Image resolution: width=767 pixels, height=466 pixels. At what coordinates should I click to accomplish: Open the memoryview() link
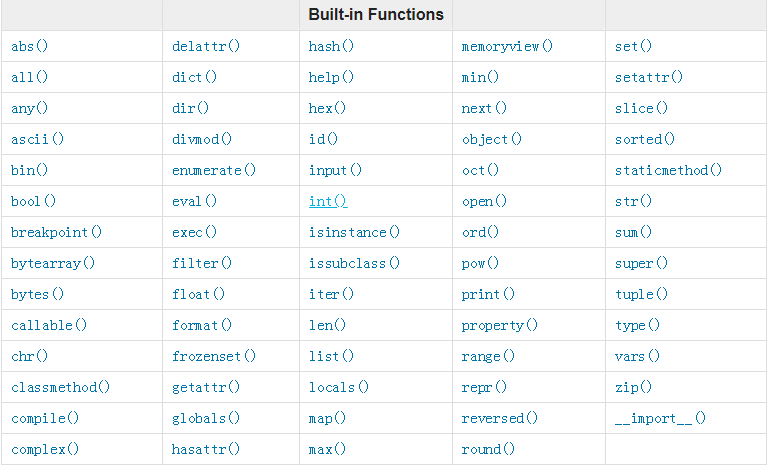point(507,46)
